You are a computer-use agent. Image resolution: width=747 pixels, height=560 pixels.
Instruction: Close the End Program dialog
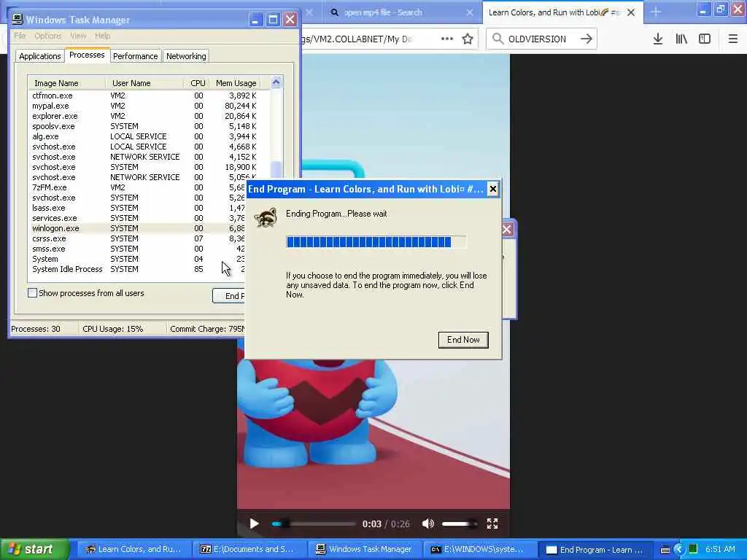pos(493,189)
